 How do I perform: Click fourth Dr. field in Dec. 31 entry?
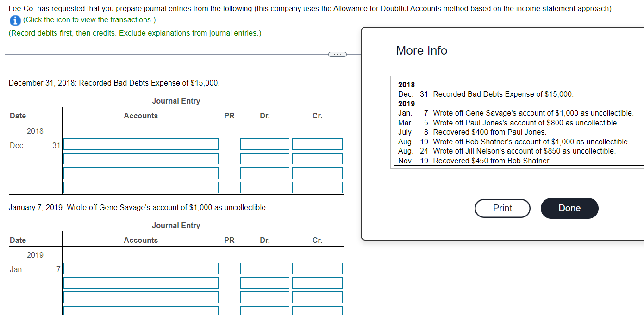click(265, 187)
